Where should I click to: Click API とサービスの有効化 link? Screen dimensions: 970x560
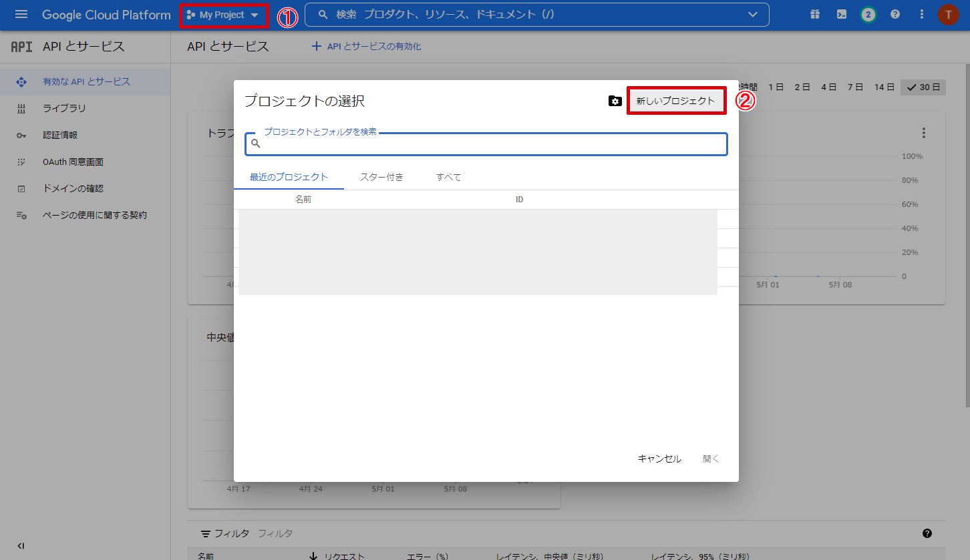pos(367,46)
